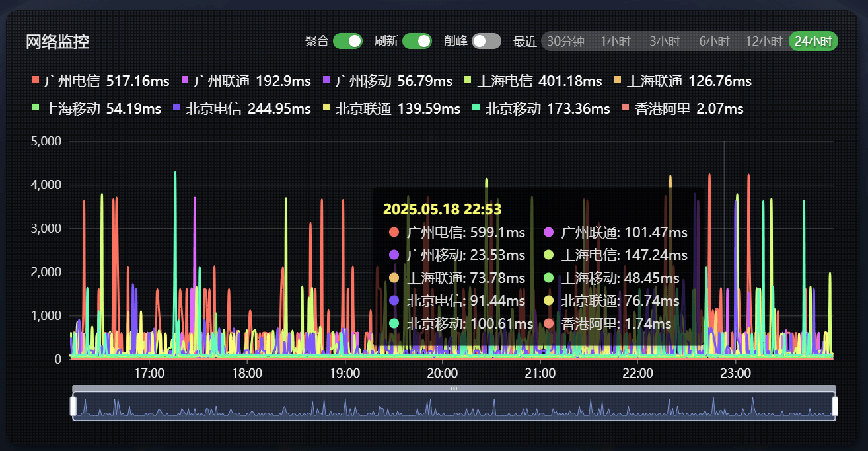Choose the 3小时 range option

click(x=664, y=41)
